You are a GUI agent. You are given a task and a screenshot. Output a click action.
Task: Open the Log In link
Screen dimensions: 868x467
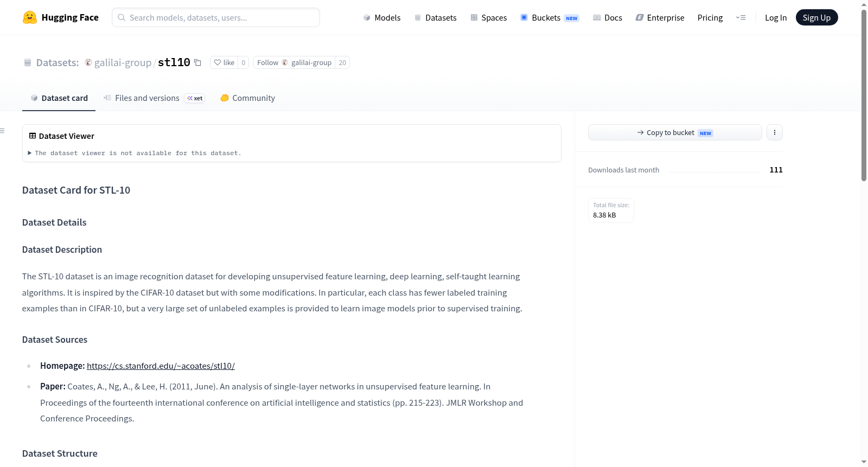pos(776,18)
